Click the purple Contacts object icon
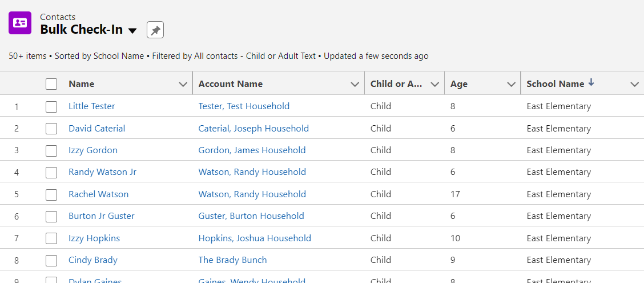 (x=20, y=23)
